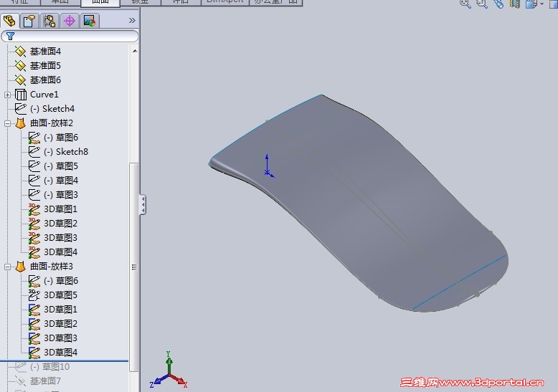Expand the manager tabs with the double chevron
Viewport: 558px width, 392px height.
click(x=132, y=21)
